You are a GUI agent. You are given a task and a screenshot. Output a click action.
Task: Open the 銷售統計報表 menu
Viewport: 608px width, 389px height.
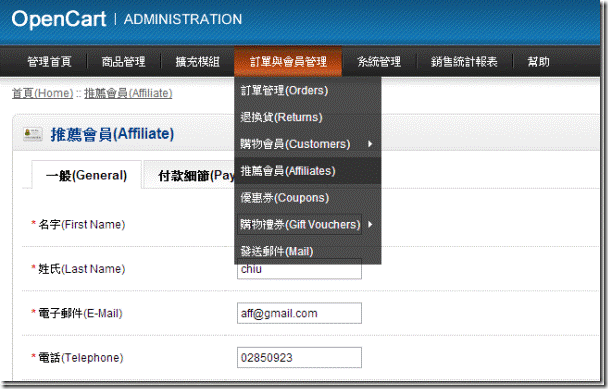[464, 61]
